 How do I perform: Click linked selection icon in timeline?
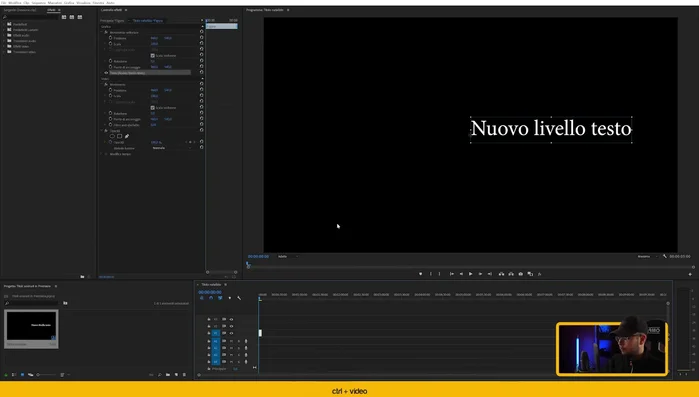(x=220, y=298)
